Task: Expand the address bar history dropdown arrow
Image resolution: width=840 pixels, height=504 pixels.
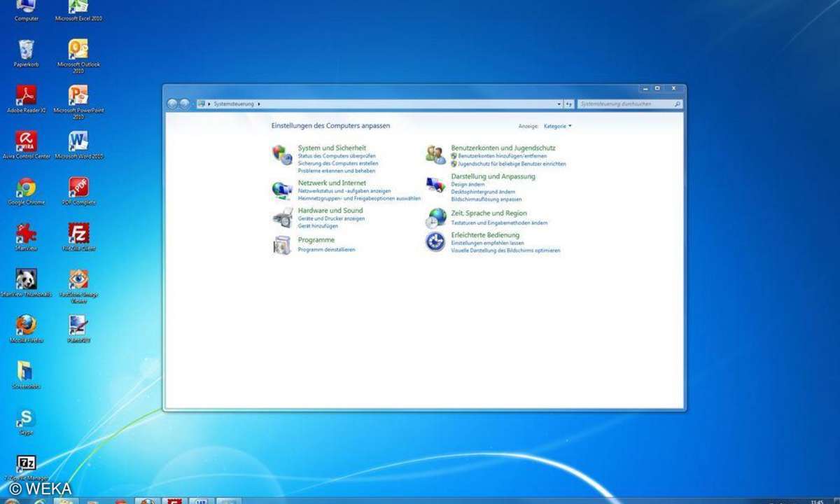Action: [559, 104]
